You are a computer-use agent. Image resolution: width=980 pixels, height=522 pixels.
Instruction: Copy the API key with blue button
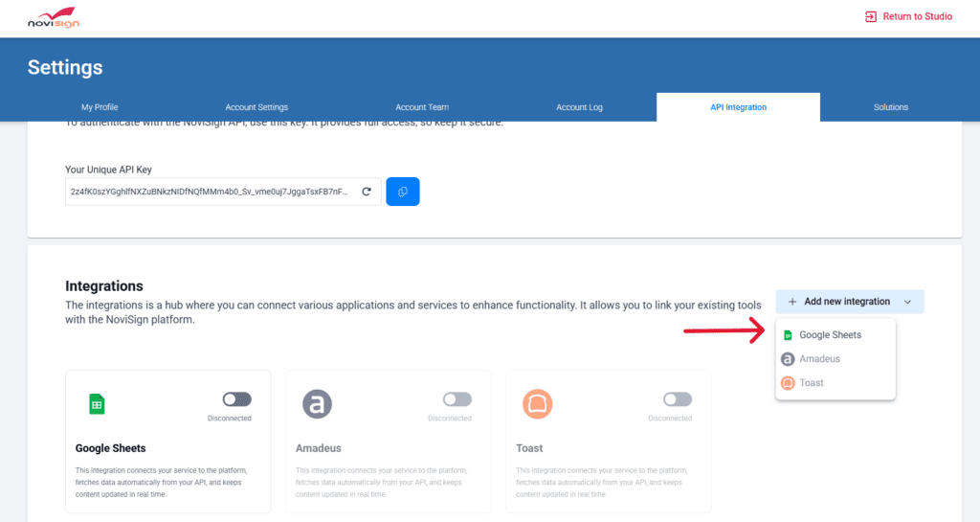403,192
